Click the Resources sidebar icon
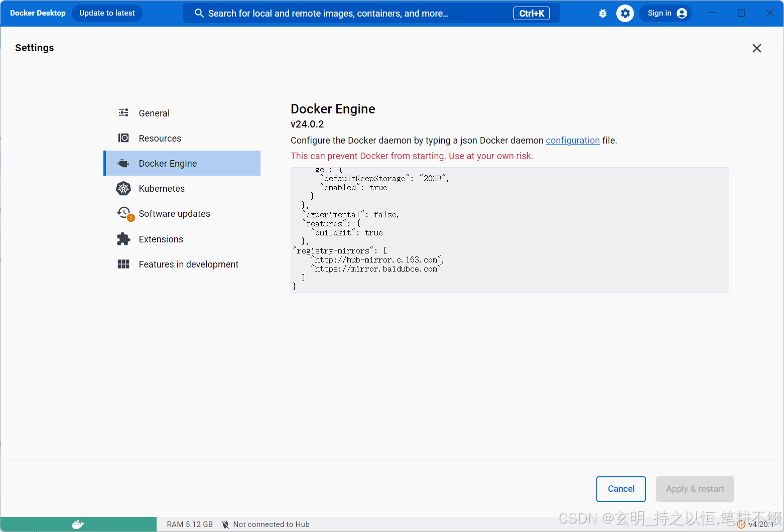The image size is (784, 532). pyautogui.click(x=123, y=138)
